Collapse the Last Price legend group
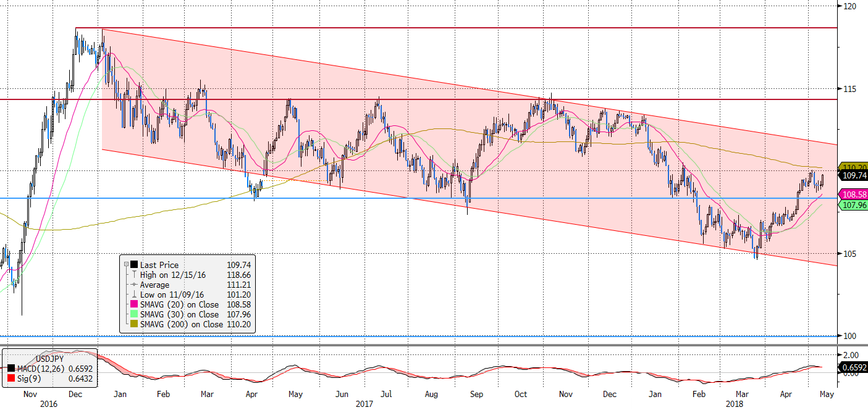 (126, 265)
